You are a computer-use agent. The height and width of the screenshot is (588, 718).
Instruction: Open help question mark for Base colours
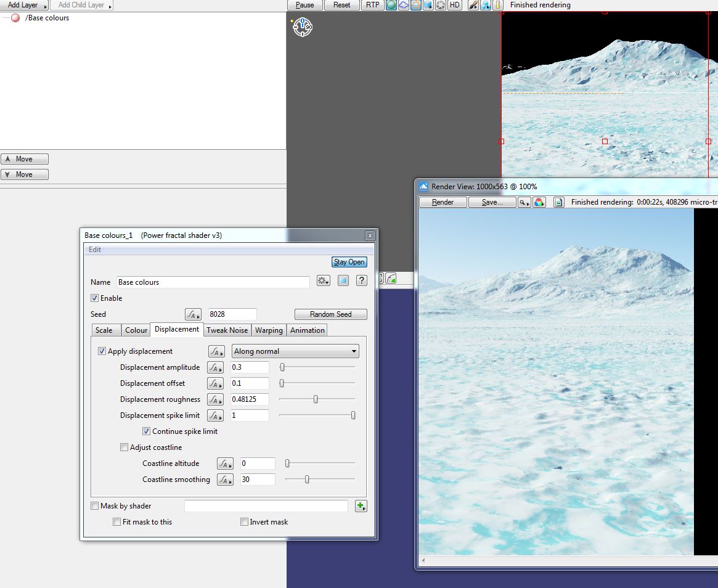coord(362,280)
